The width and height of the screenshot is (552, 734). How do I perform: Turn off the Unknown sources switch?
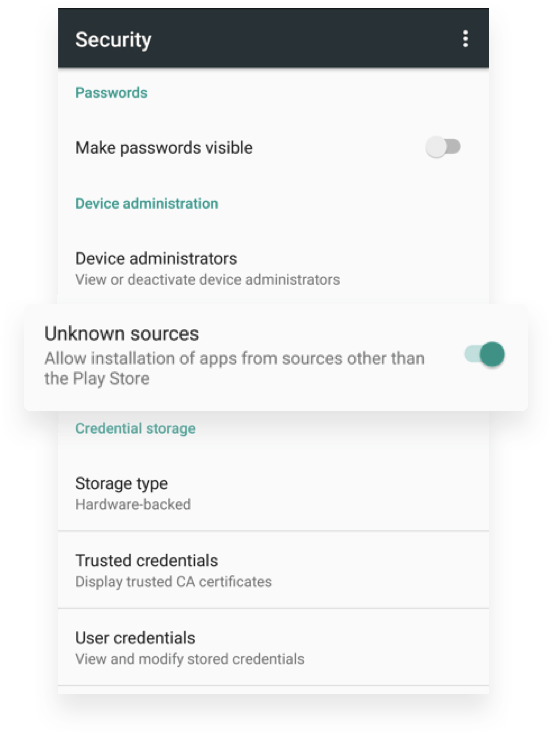[x=485, y=354]
